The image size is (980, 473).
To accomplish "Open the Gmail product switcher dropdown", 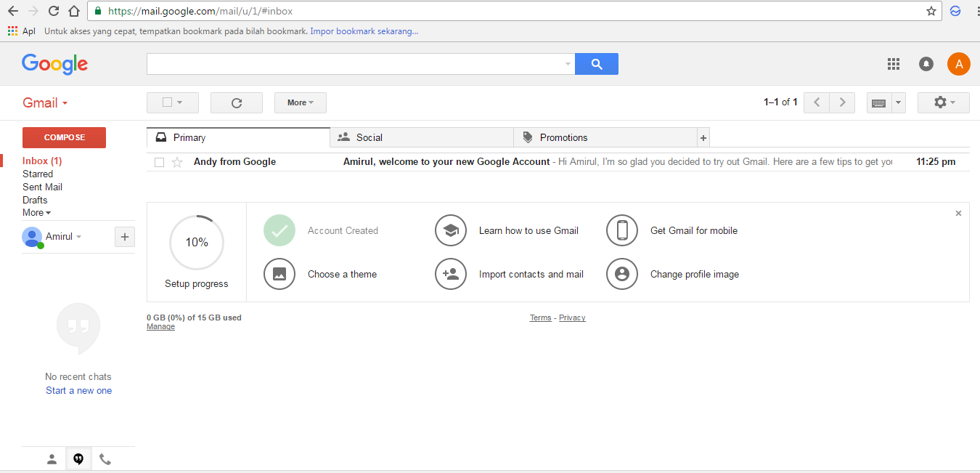I will pos(45,102).
